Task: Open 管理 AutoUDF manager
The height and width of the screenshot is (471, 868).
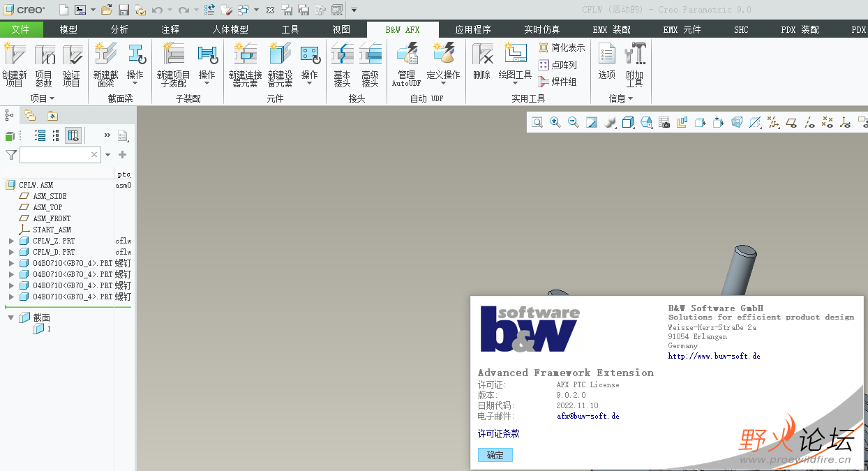Action: click(406, 65)
